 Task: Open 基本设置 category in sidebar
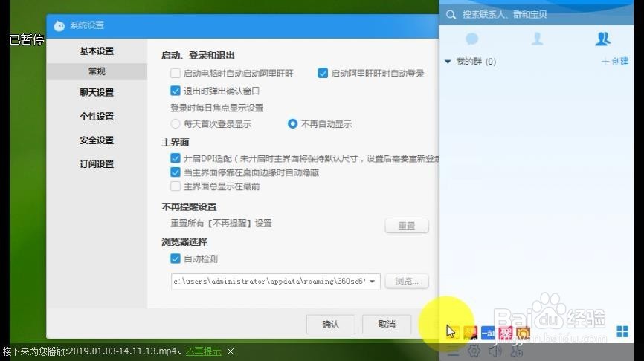[97, 51]
